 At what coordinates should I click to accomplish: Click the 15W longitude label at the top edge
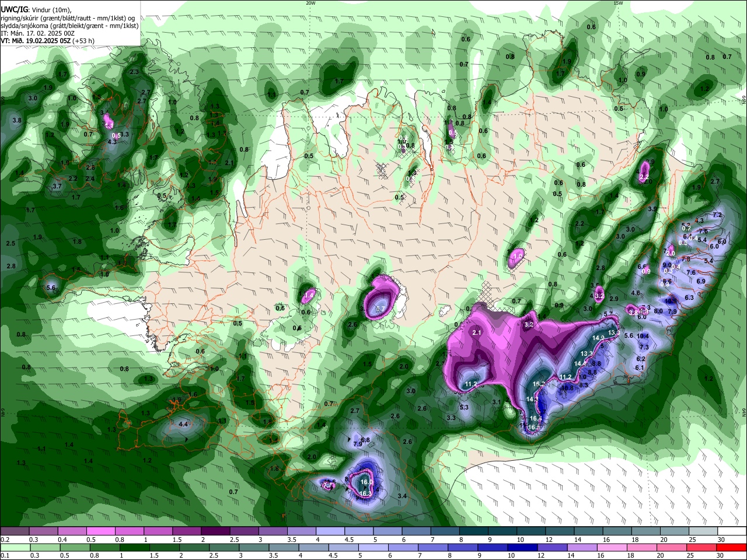pos(618,3)
